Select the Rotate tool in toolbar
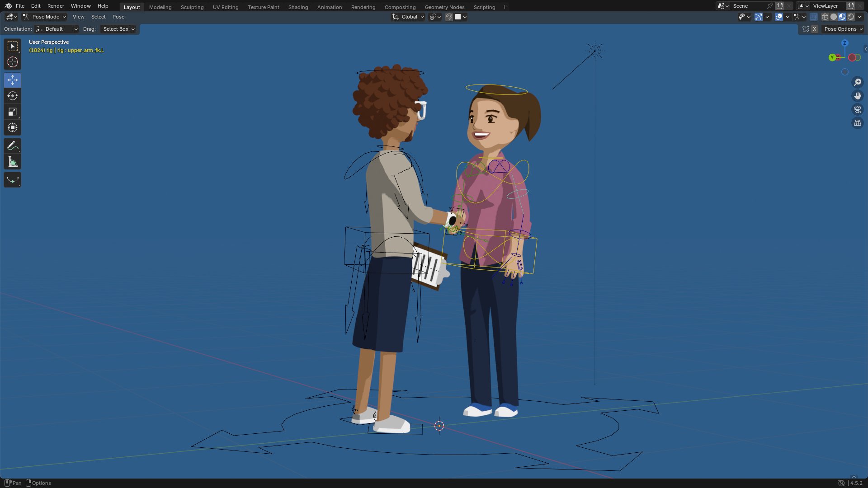The width and height of the screenshot is (868, 488). [12, 96]
